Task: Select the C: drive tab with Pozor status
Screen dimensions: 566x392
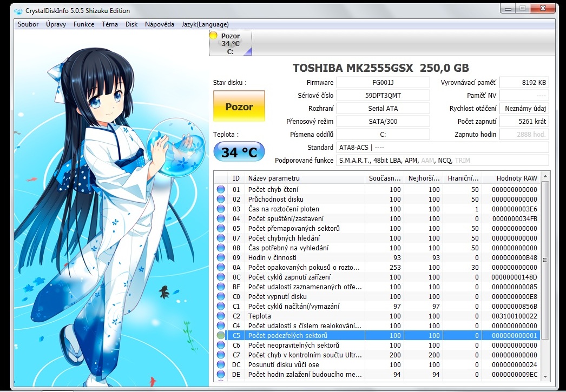Action: 231,43
